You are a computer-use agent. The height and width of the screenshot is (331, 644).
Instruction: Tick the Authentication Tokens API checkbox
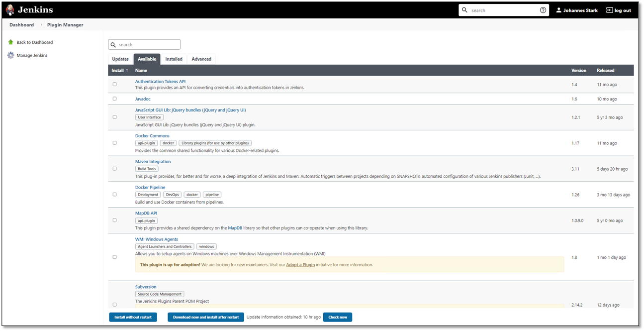coord(114,84)
